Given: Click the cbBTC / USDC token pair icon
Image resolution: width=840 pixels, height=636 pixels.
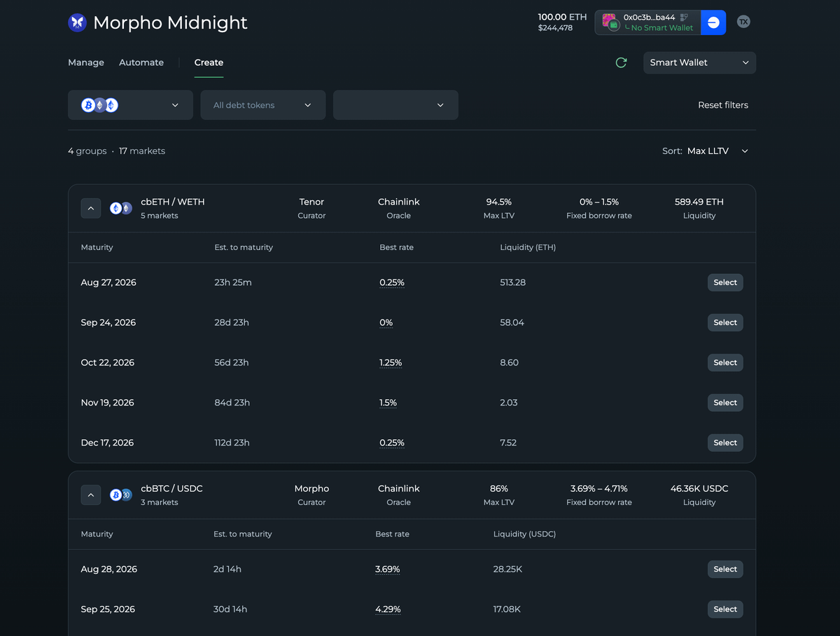Looking at the screenshot, I should [x=120, y=495].
